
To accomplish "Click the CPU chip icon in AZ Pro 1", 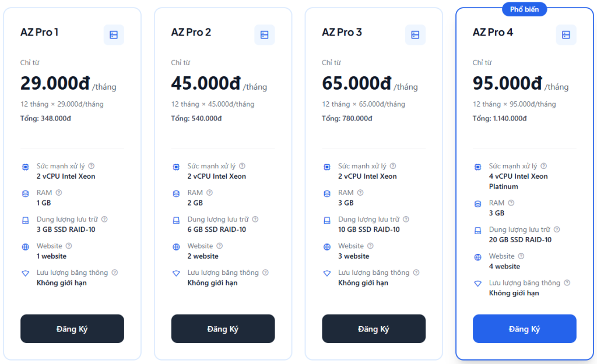I will 25,167.
